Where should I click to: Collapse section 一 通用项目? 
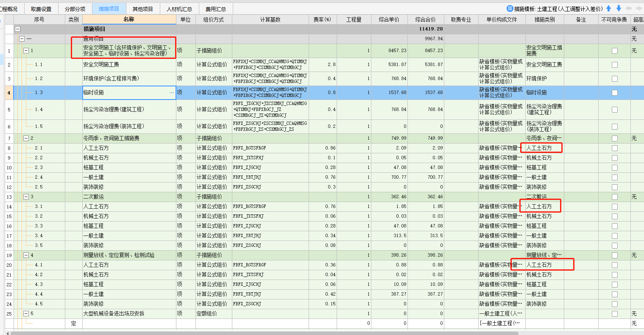point(22,39)
